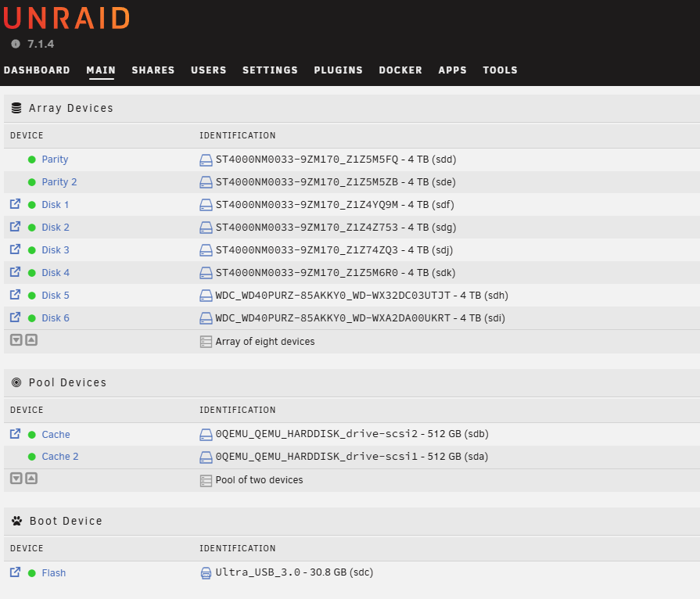
Task: Click Z1Z74ZQ3 drive identification text
Action: pyautogui.click(x=334, y=250)
